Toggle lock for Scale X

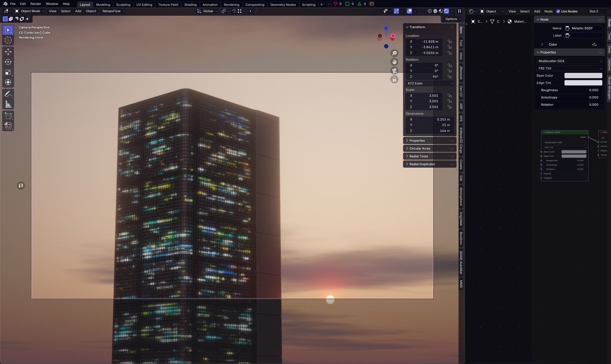point(450,95)
